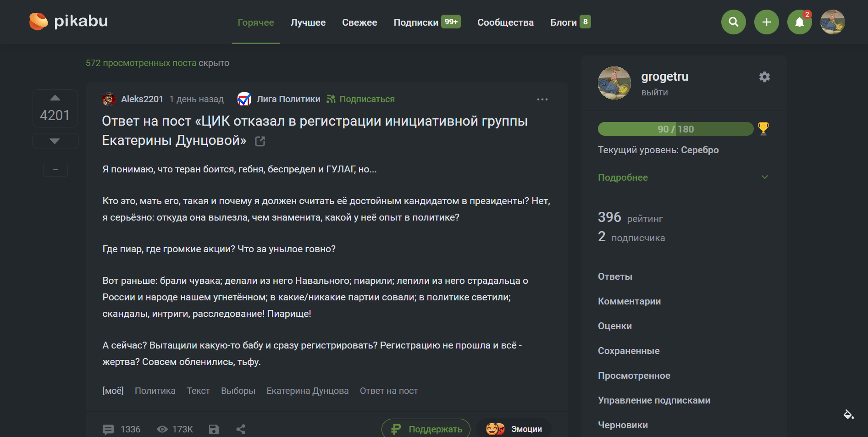This screenshot has width=868, height=437.
Task: Click the Pikabu logo icon
Action: [39, 21]
